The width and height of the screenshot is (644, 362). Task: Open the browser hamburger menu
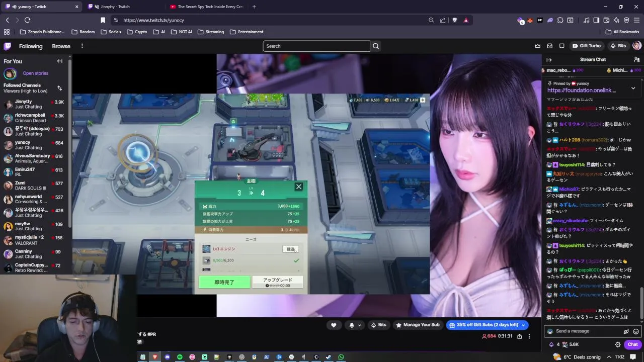(636, 20)
